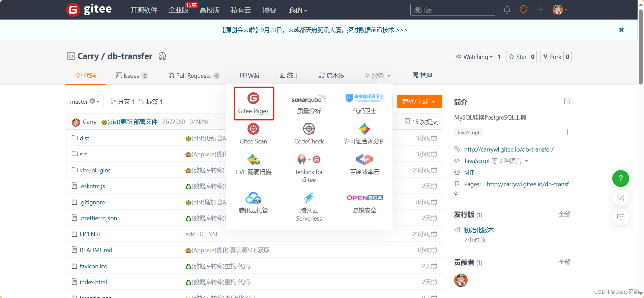
Task: Open 开源软件 in top navigation
Action: click(x=144, y=10)
